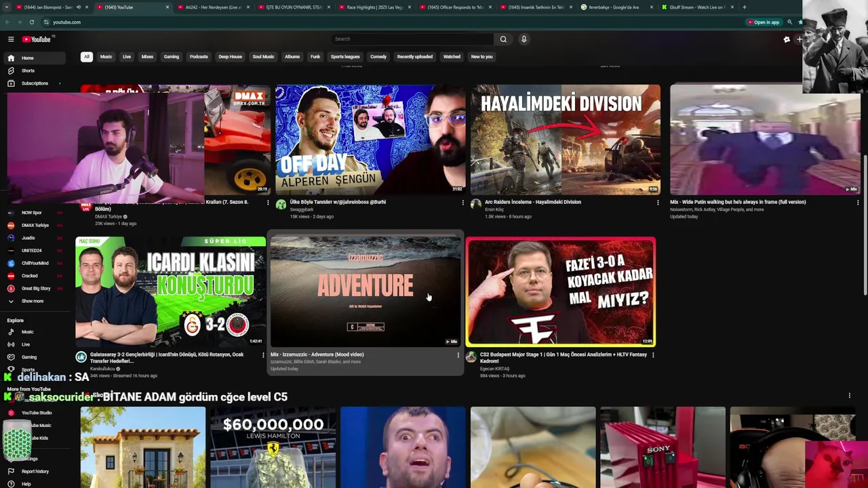
Task: Select the Music filter chip
Action: pos(106,57)
